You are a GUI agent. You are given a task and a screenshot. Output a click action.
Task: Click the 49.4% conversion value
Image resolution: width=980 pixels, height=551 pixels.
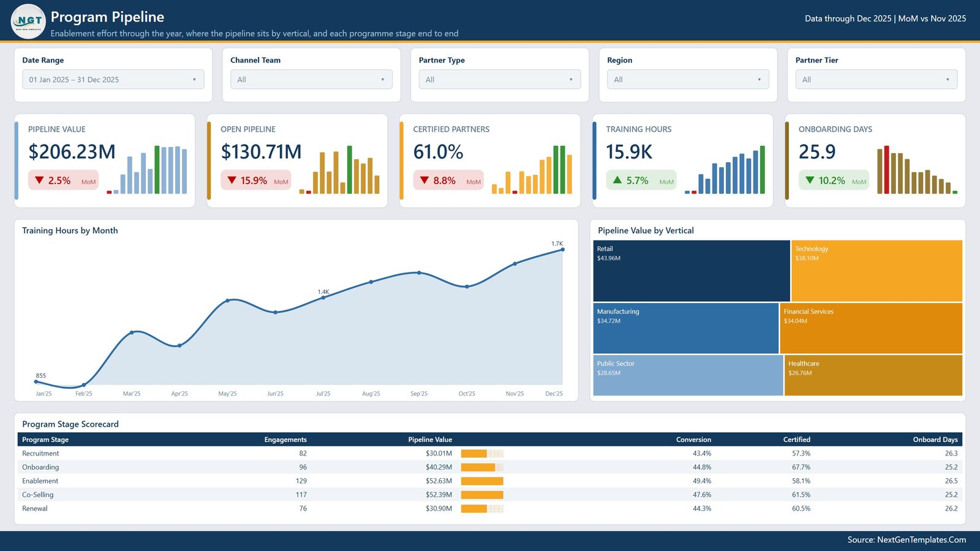(x=702, y=481)
